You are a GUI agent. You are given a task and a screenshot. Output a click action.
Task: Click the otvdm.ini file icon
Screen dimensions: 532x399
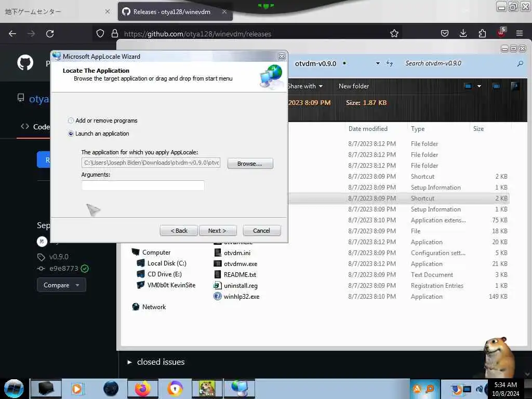(x=218, y=253)
